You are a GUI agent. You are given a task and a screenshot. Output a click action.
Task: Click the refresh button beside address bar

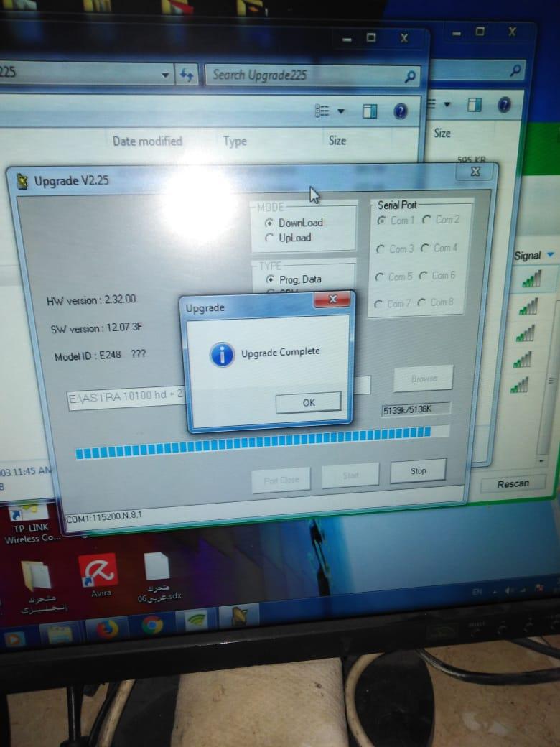point(186,75)
